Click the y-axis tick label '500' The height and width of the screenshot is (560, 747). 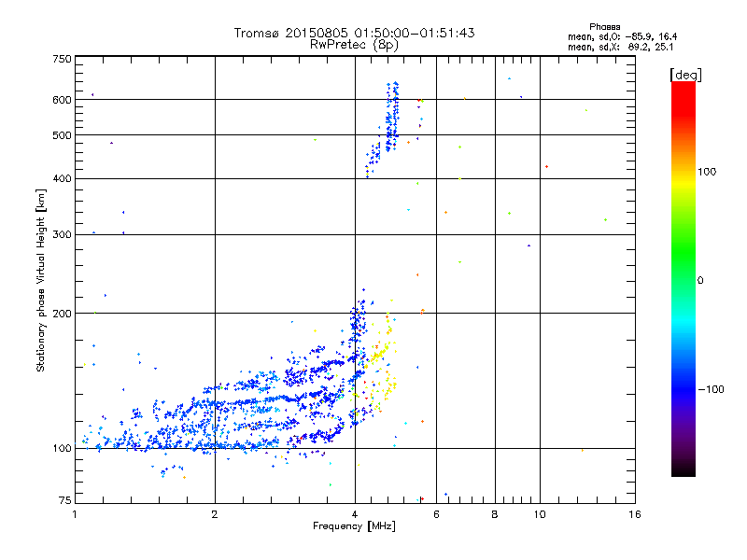pyautogui.click(x=62, y=135)
